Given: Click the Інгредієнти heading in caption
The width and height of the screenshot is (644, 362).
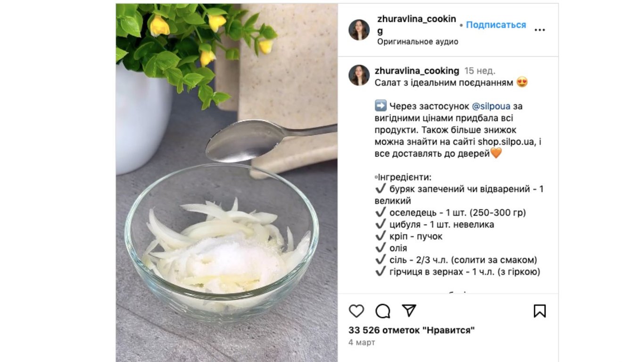Looking at the screenshot, I should click(403, 177).
